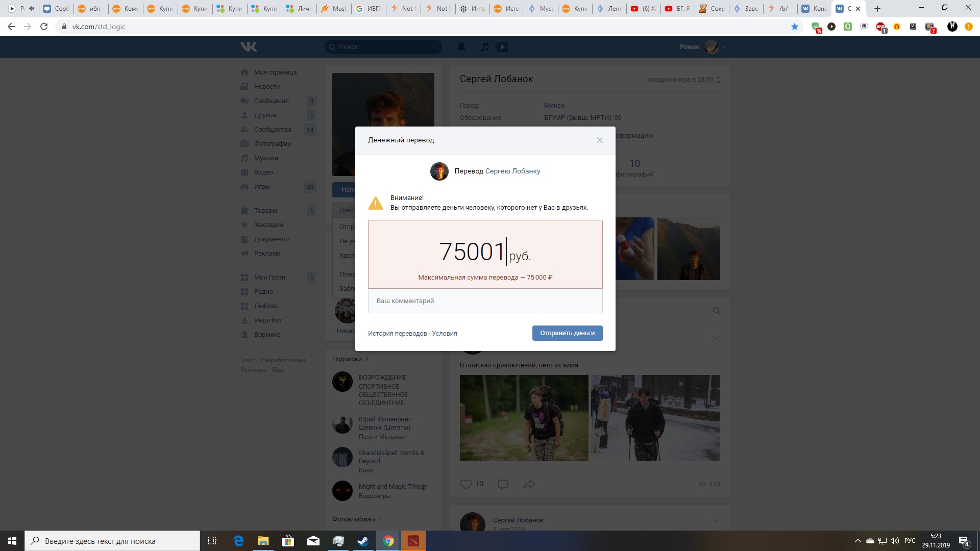Viewport: 980px width, 551px height.
Task: Open a new Chrome tab
Action: 877,9
